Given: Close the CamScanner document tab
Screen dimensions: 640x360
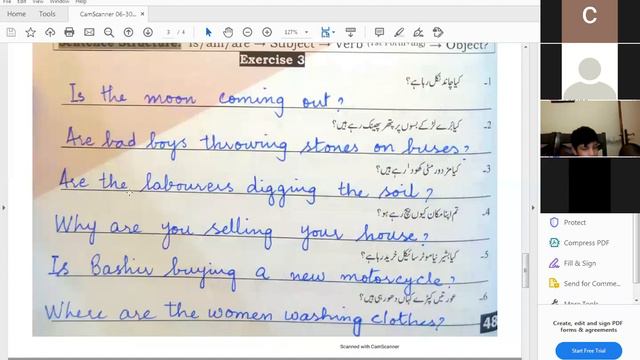Looking at the screenshot, I should 142,14.
